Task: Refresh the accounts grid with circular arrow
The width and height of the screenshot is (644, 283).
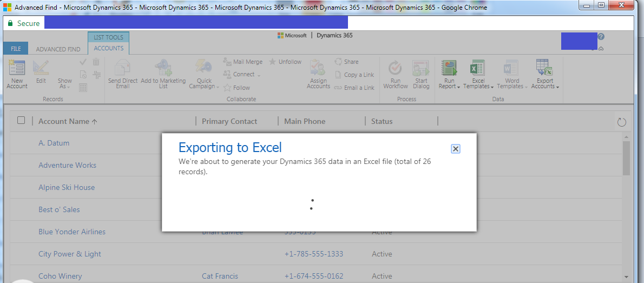Action: (x=622, y=122)
